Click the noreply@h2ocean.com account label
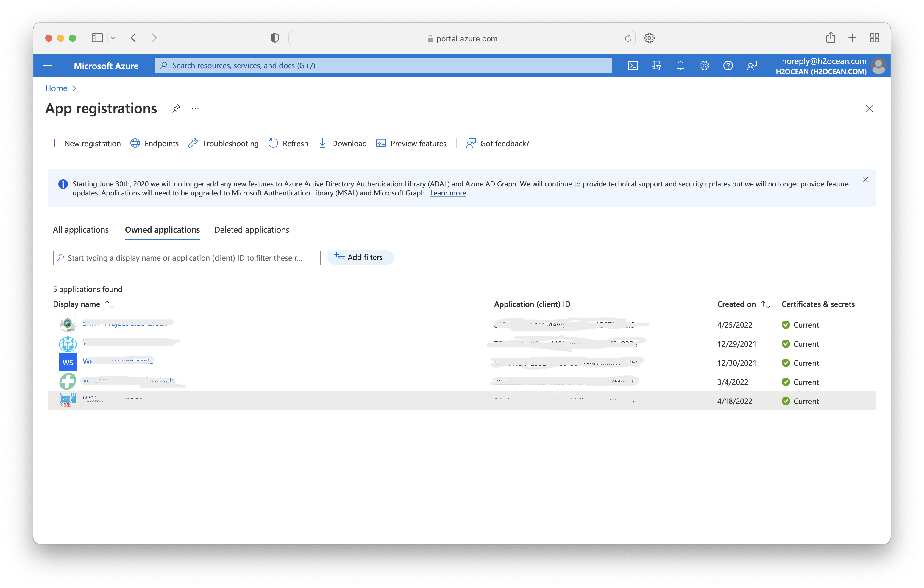The image size is (924, 588). (824, 61)
